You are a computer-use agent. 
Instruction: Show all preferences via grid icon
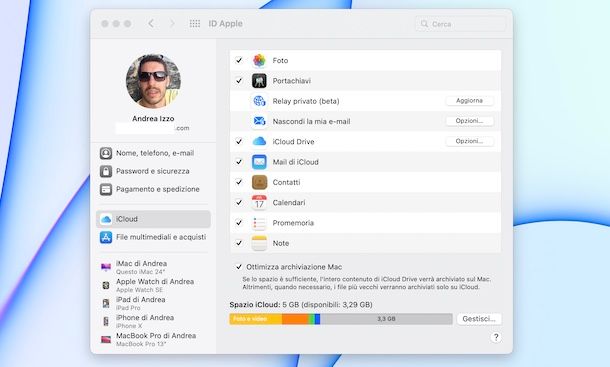pyautogui.click(x=195, y=24)
